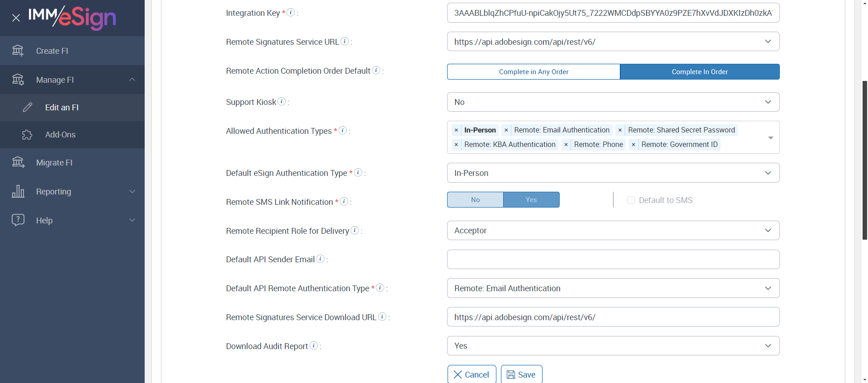Open the Download Audit Report dropdown
The width and height of the screenshot is (868, 383).
pyautogui.click(x=613, y=345)
